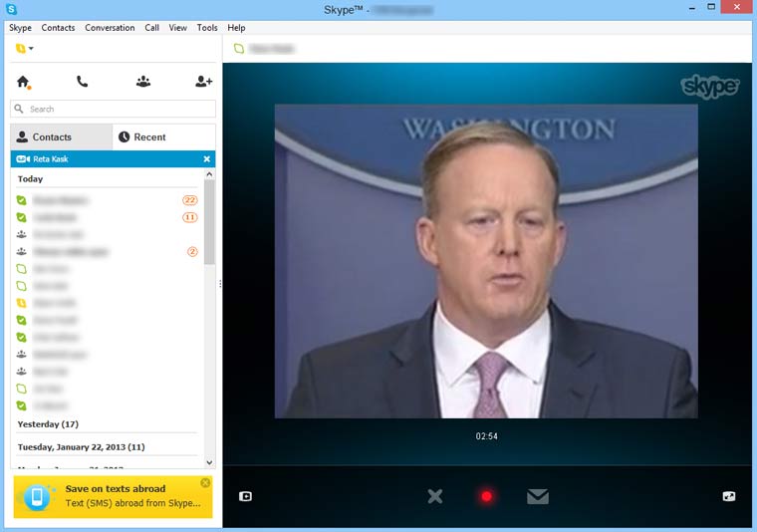Click the Skype logo in video area
This screenshot has height=532, width=757.
709,87
